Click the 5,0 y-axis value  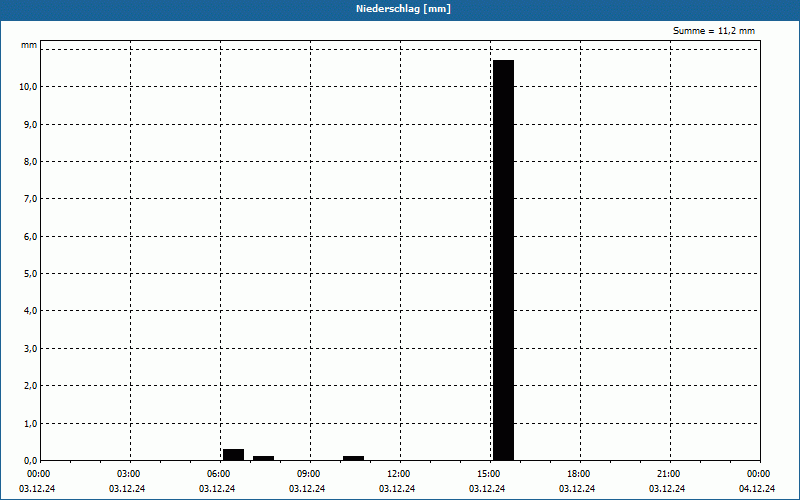[x=31, y=274]
